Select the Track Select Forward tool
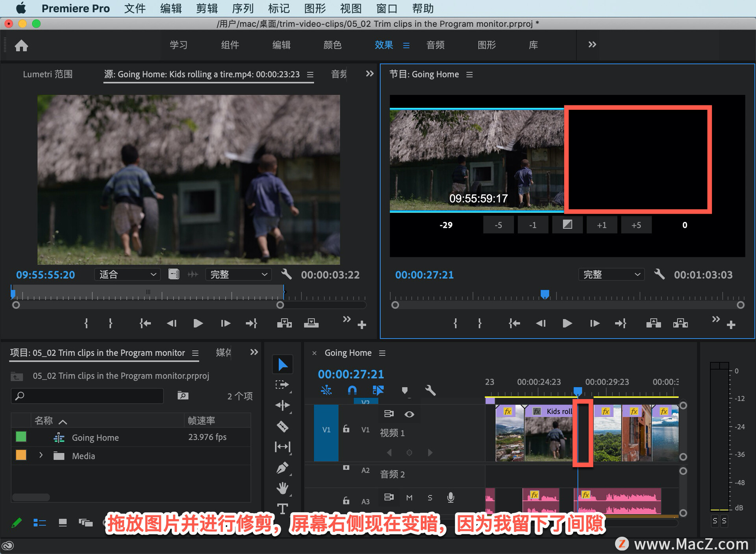 click(282, 384)
